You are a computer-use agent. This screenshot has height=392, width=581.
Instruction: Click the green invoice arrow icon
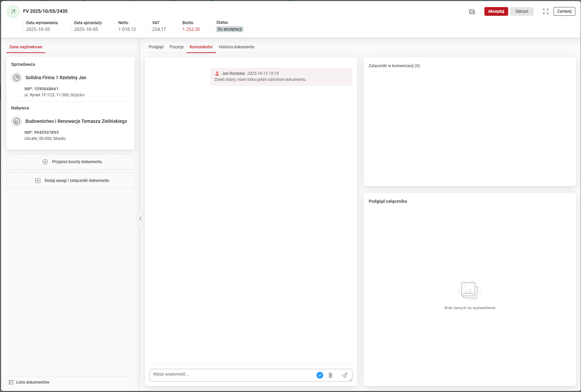pyautogui.click(x=13, y=11)
